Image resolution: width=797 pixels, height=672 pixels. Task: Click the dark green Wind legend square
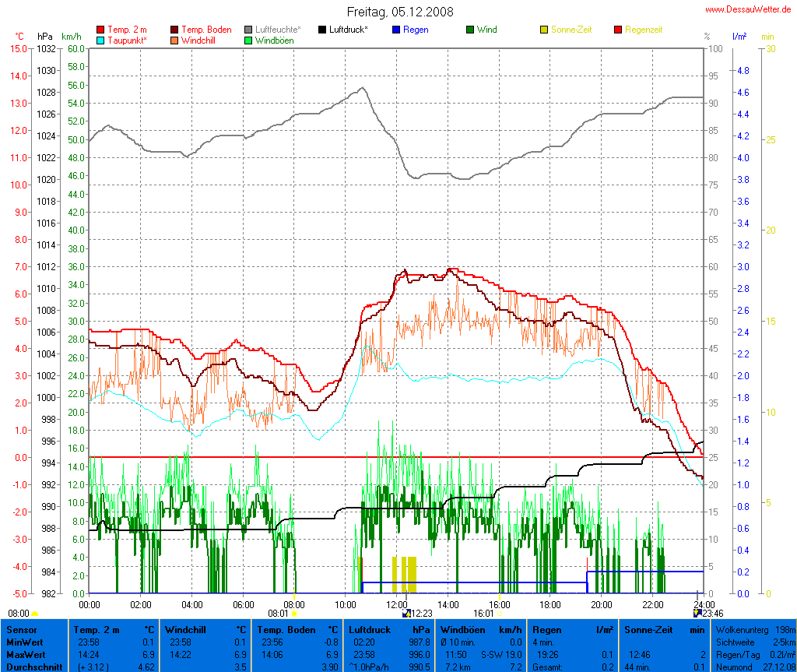click(x=470, y=30)
